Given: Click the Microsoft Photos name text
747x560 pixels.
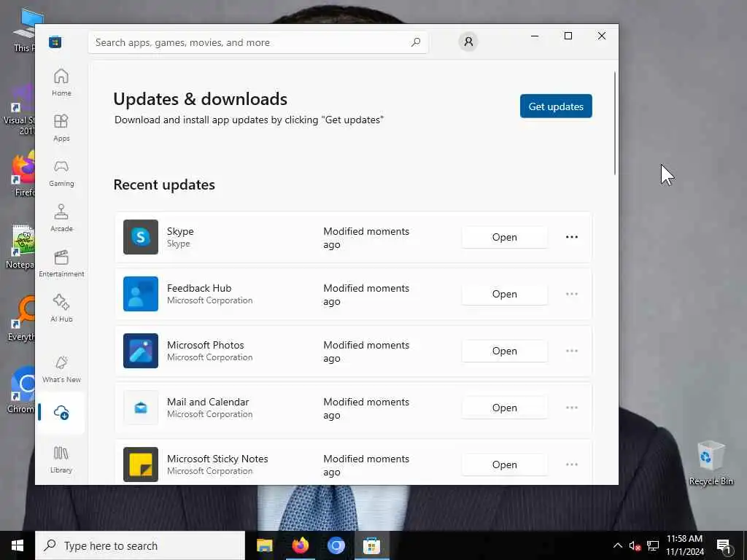Looking at the screenshot, I should [x=205, y=345].
